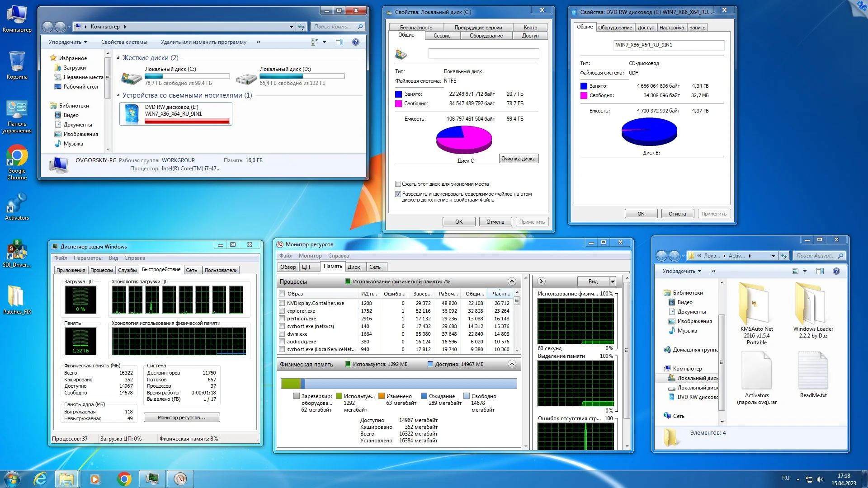
Task: Open the Recycle Bin (Корзина) icon
Action: pos(17,61)
